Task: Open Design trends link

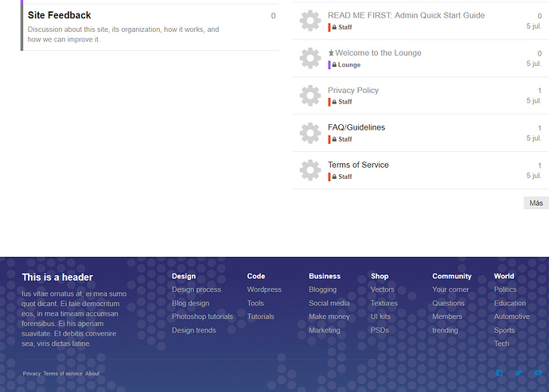Action: click(193, 330)
